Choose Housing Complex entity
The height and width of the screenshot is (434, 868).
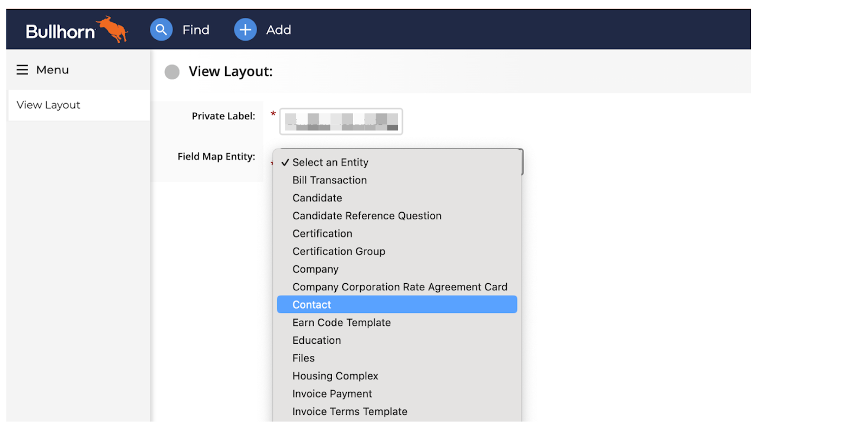point(335,376)
